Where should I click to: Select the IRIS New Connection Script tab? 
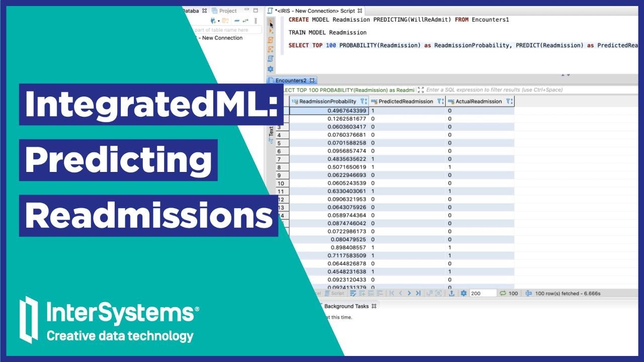[316, 11]
